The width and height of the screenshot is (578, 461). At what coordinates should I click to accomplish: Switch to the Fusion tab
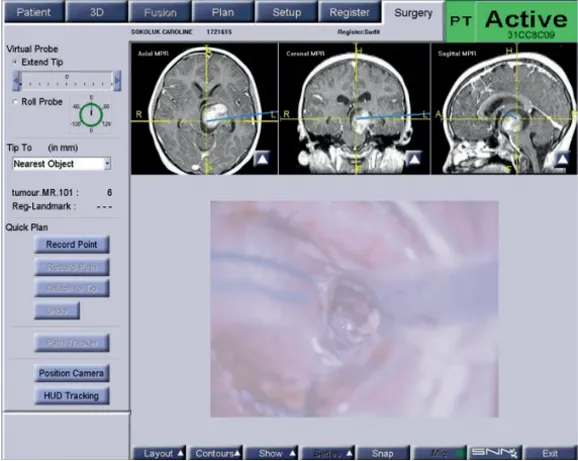160,12
